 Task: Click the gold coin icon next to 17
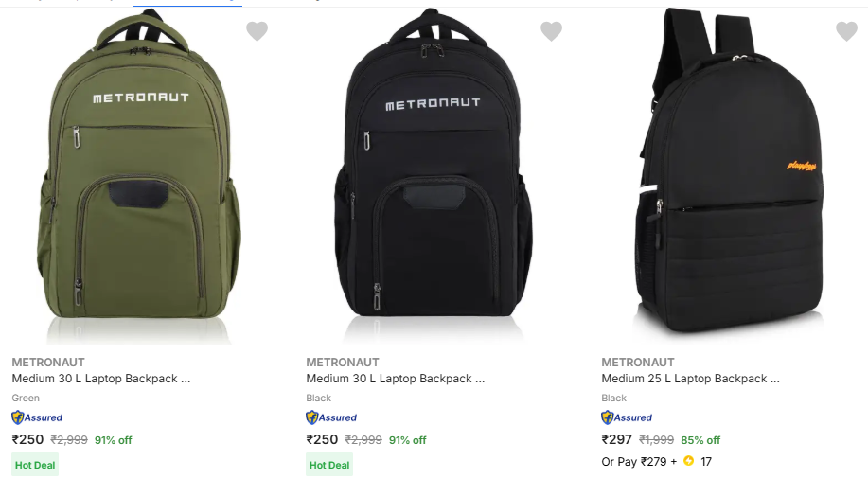point(689,462)
